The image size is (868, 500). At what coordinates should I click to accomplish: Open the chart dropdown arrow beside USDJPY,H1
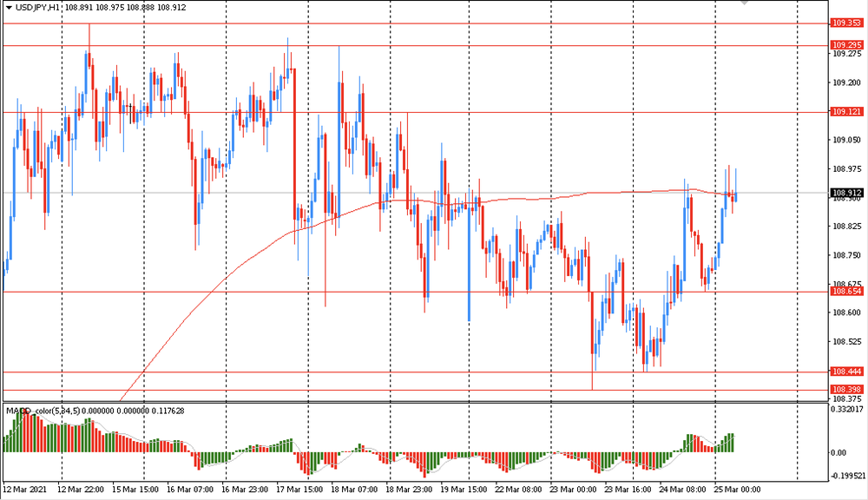[x=9, y=8]
